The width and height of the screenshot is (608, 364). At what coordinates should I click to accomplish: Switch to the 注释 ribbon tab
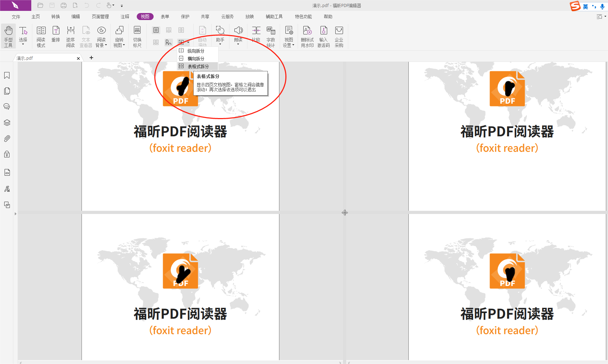tap(125, 16)
